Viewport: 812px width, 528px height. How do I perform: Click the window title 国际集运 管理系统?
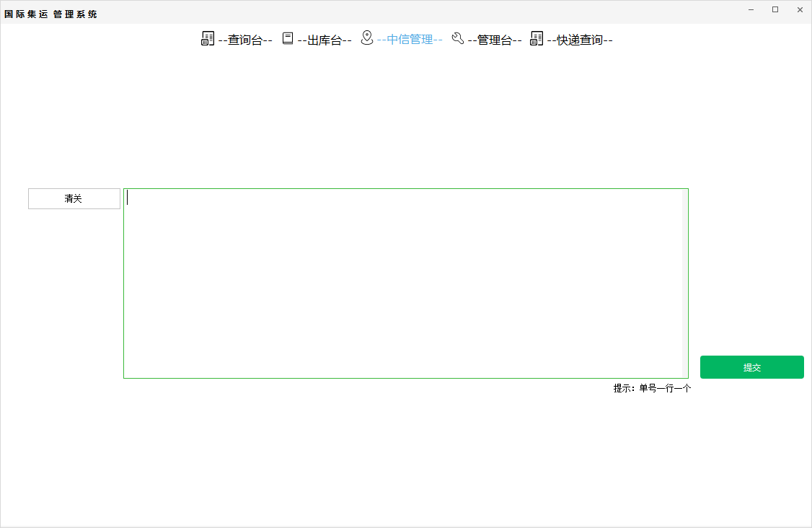50,14
